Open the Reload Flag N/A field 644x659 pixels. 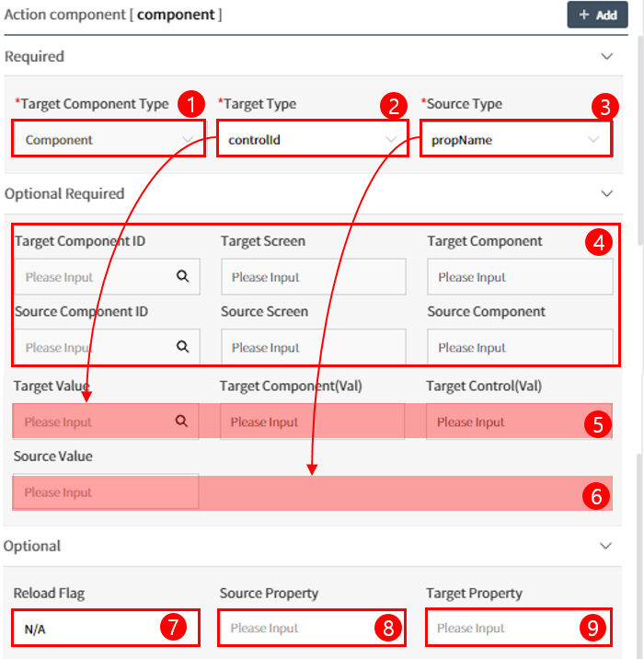coord(106,629)
